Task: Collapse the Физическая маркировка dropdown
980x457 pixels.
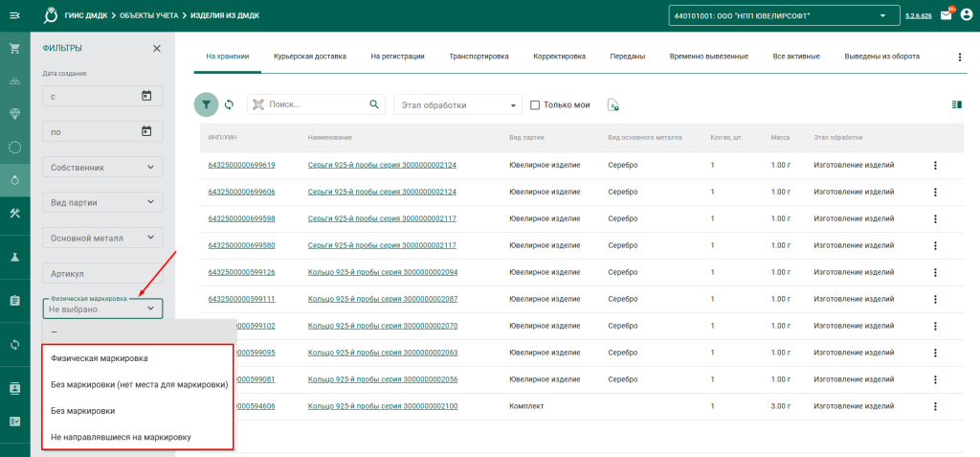Action: tap(102, 308)
